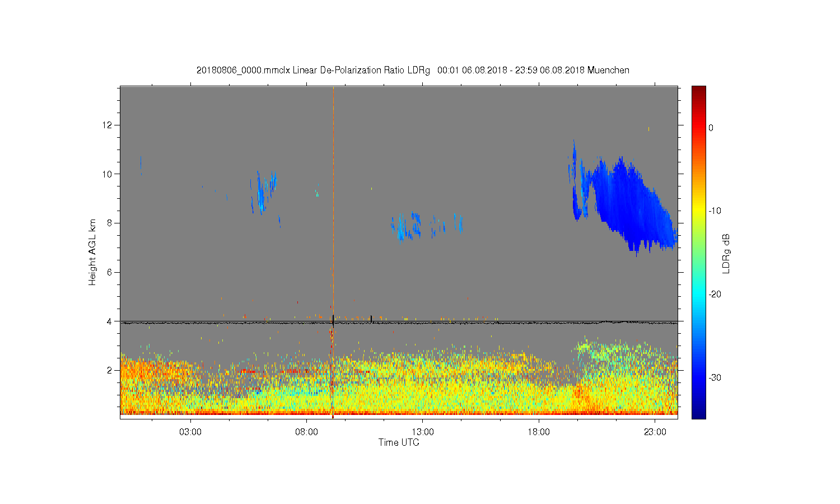840x504 pixels.
Task: Click the height tick label 10
Action: (x=108, y=174)
